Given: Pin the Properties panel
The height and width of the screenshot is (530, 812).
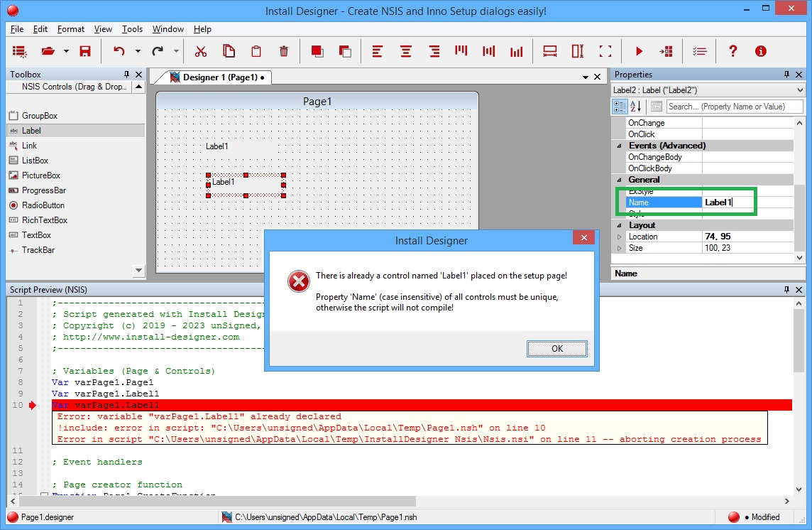Looking at the screenshot, I should click(x=786, y=74).
